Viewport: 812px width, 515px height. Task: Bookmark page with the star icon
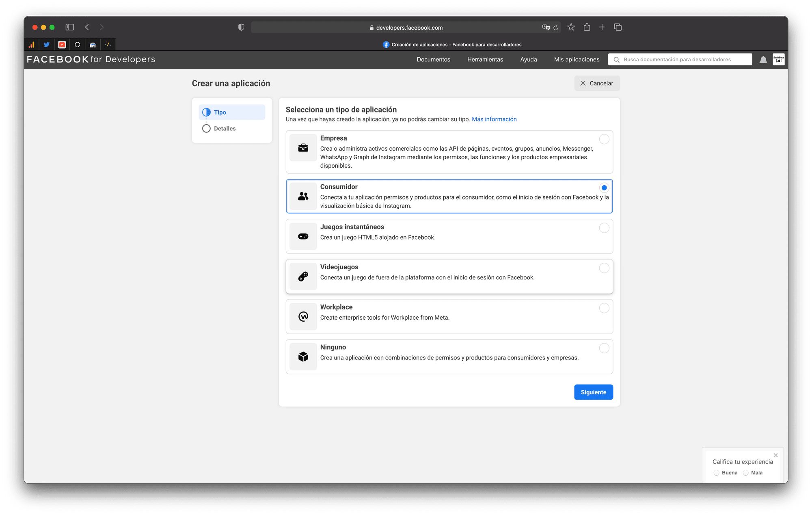point(571,27)
